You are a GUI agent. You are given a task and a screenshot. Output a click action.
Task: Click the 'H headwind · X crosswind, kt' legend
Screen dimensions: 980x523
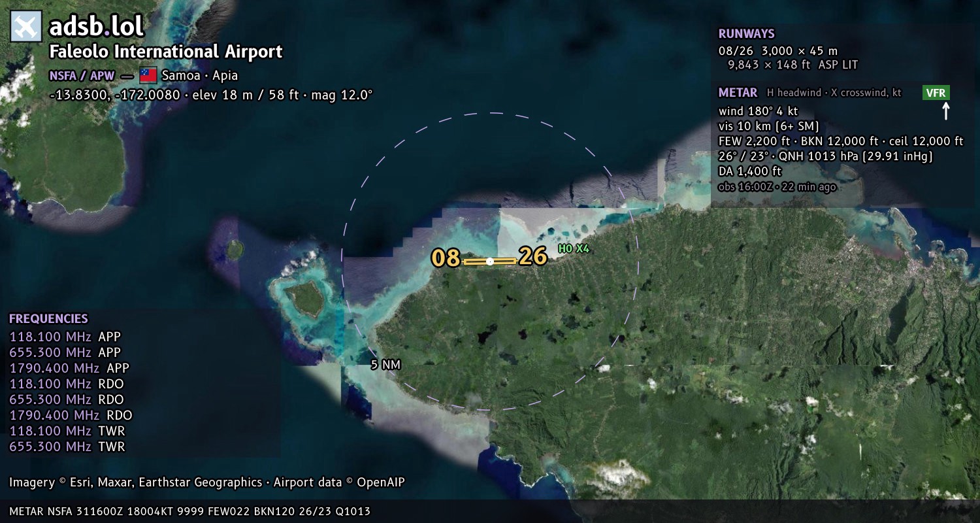coord(834,93)
